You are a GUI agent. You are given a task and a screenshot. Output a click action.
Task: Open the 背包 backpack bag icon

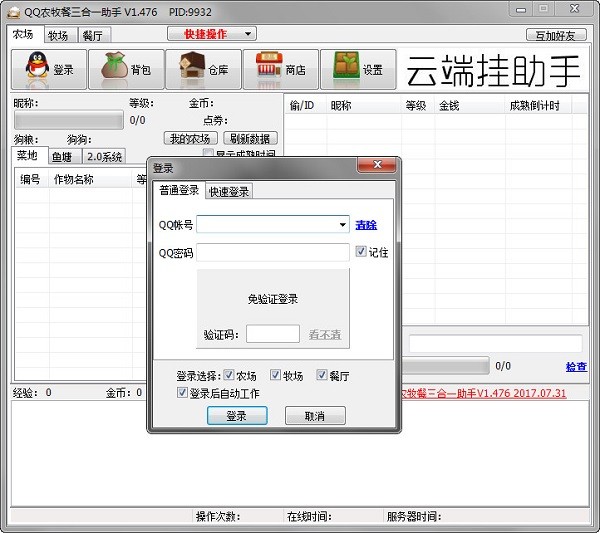pos(126,70)
